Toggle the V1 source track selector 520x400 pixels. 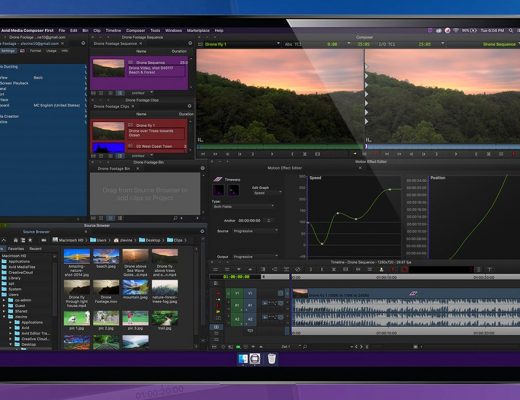[237, 293]
